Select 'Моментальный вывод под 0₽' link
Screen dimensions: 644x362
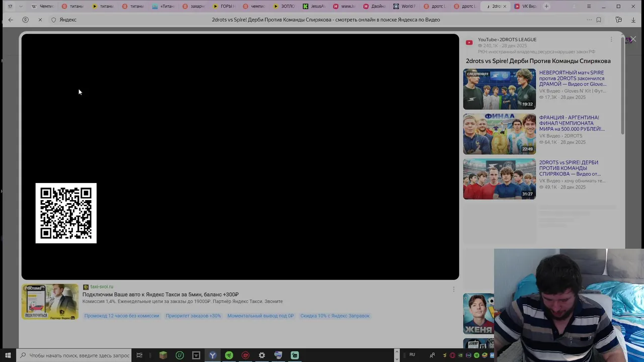pos(261,316)
